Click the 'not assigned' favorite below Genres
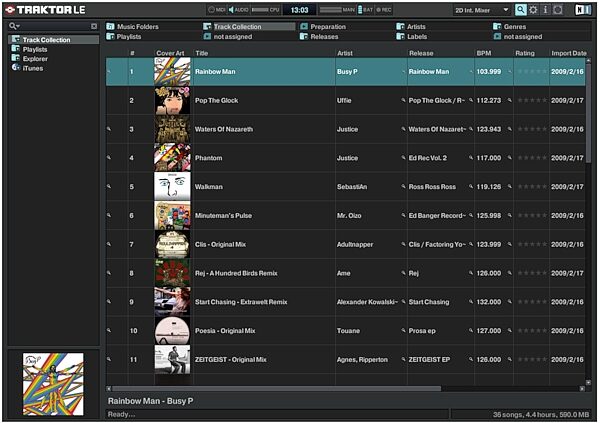The width and height of the screenshot is (600, 423). coord(518,37)
